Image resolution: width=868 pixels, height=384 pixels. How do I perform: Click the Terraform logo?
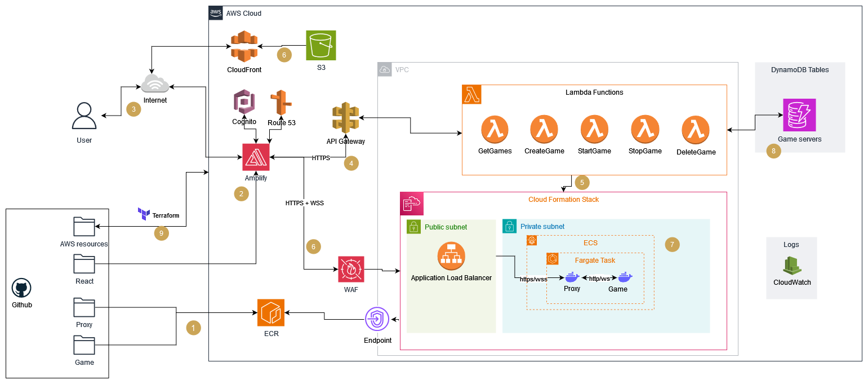144,214
